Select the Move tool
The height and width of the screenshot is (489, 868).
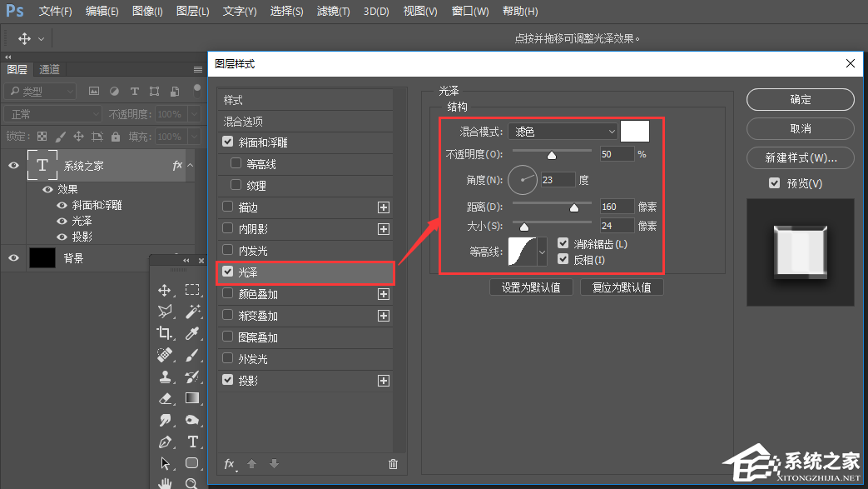(x=166, y=289)
